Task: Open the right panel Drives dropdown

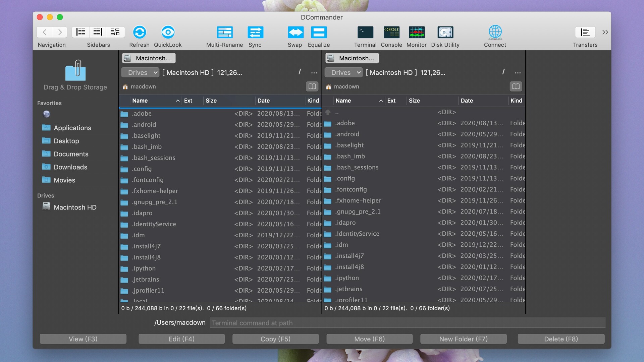Action: pyautogui.click(x=343, y=72)
